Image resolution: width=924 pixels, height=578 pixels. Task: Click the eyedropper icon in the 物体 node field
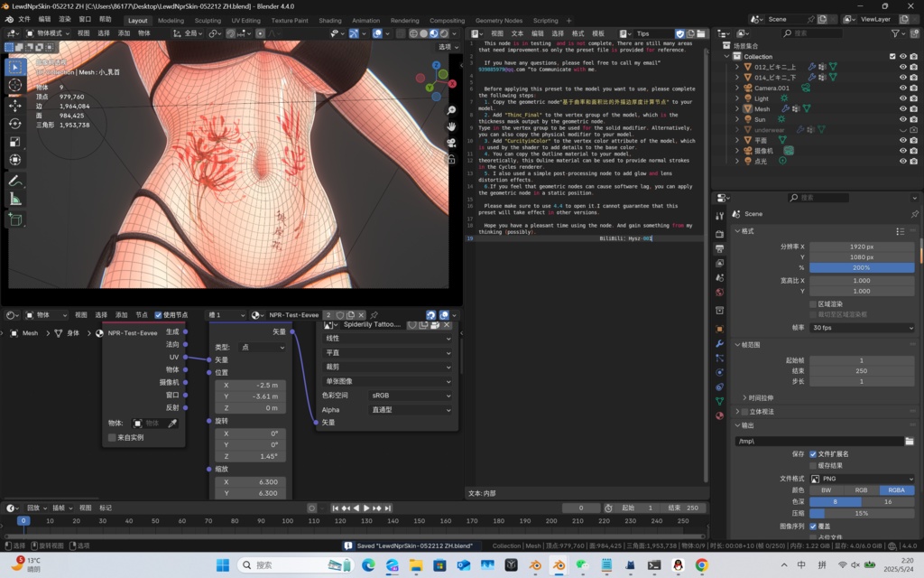pos(172,423)
